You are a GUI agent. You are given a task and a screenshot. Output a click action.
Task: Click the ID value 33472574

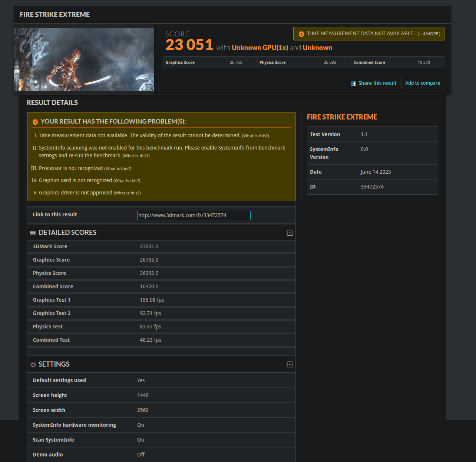[x=372, y=187]
